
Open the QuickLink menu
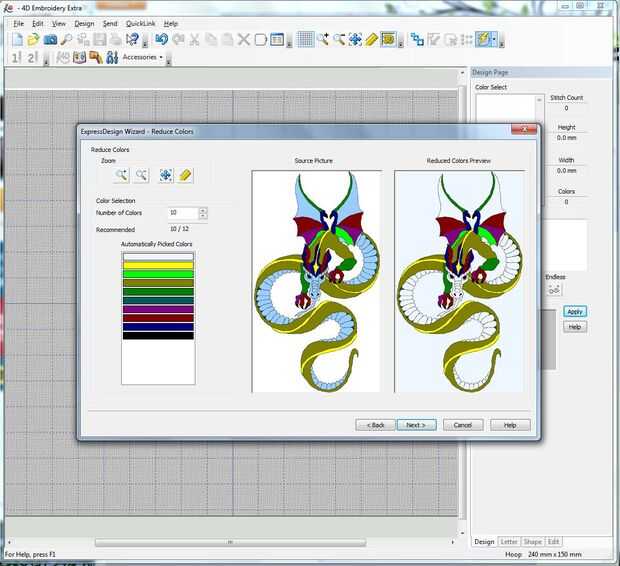140,23
